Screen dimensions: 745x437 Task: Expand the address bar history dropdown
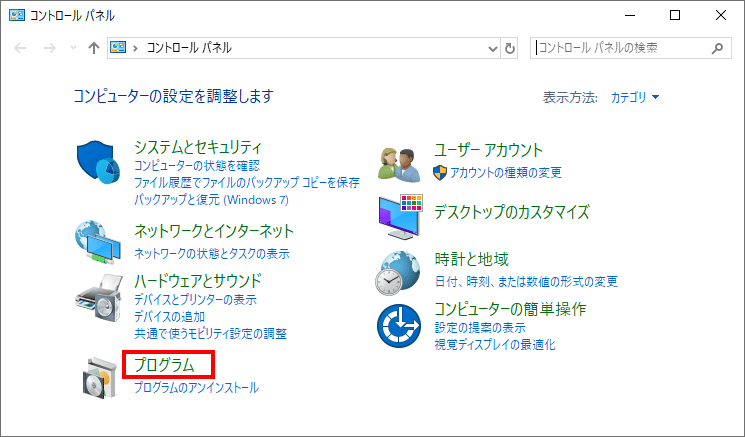[493, 48]
